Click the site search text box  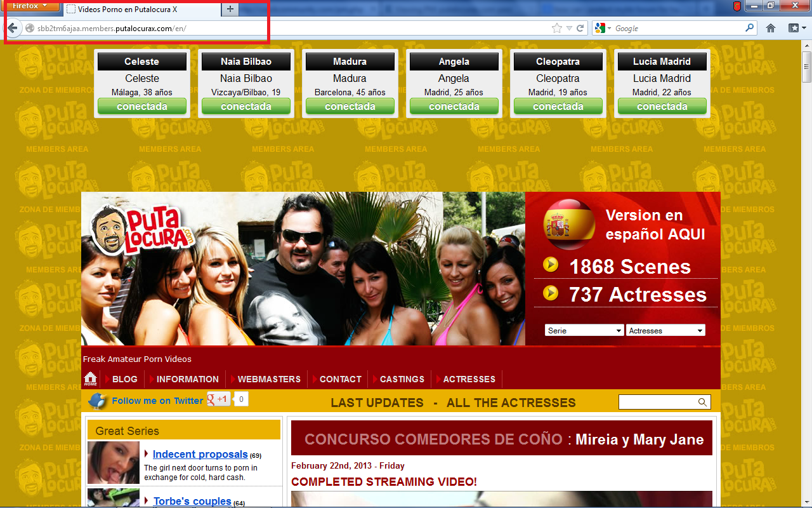click(658, 402)
